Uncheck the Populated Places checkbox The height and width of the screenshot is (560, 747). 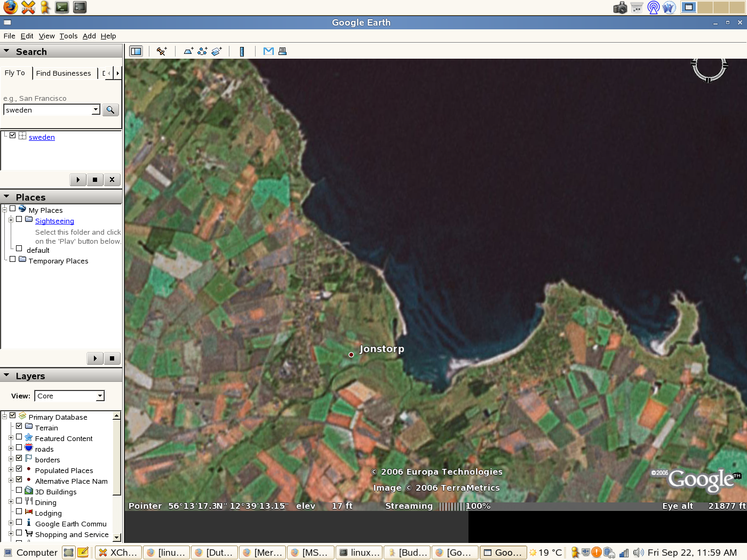coord(19,469)
